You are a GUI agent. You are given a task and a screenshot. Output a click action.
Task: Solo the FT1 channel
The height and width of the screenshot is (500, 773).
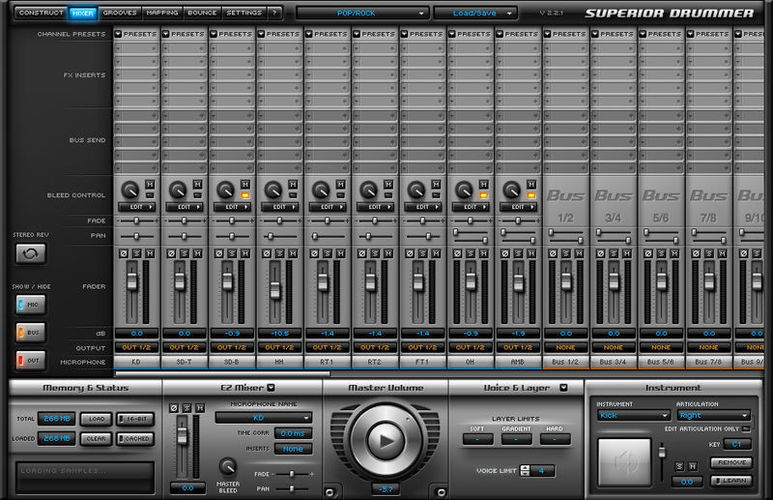(x=423, y=253)
